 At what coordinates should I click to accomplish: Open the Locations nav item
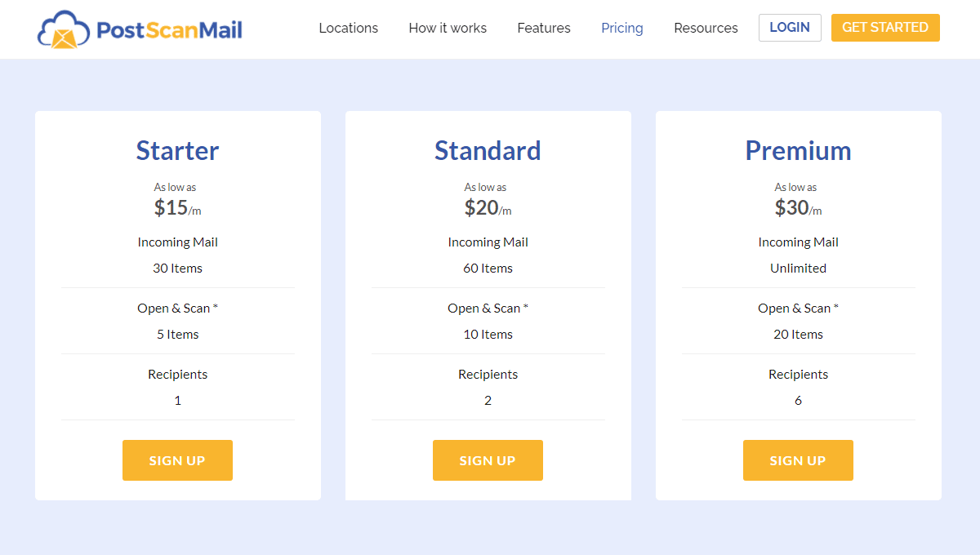click(x=349, y=28)
